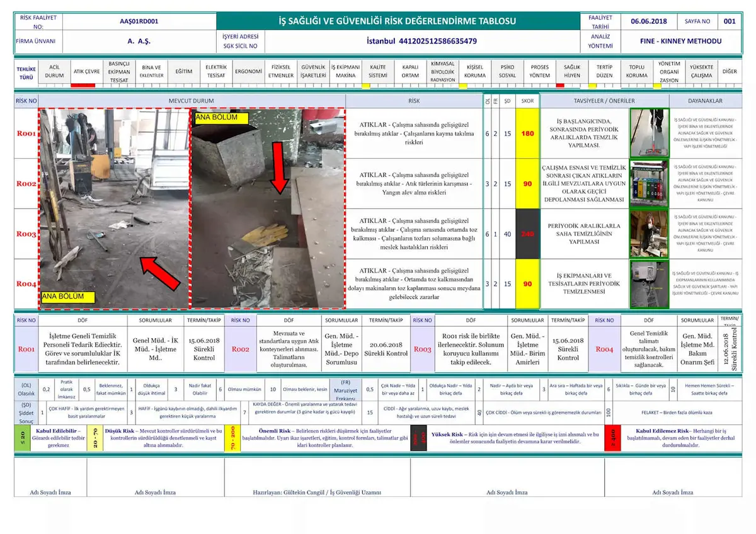The height and width of the screenshot is (534, 756).
Task: Select the ATIK ÇEVRE hazard type cell
Action: (86, 71)
